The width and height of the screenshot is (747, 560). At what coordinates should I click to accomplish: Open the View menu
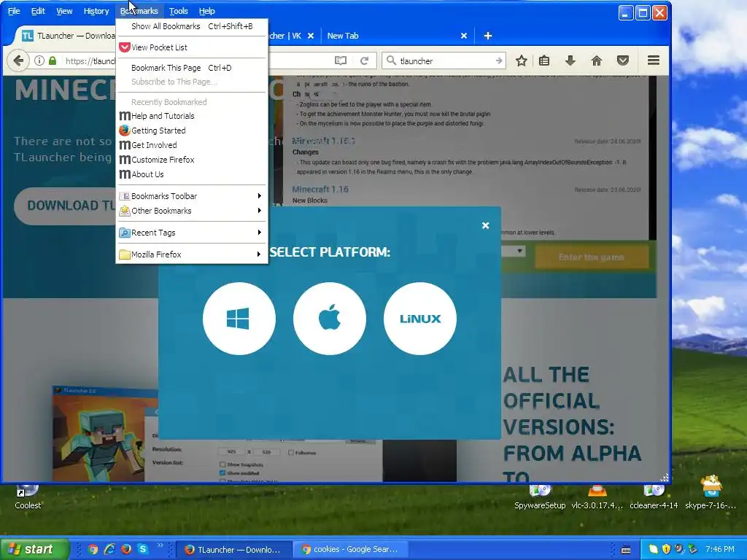[x=64, y=11]
